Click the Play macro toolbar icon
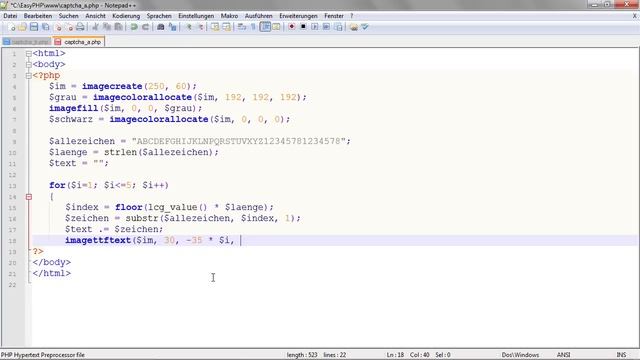This screenshot has width=640, height=360. click(x=315, y=27)
